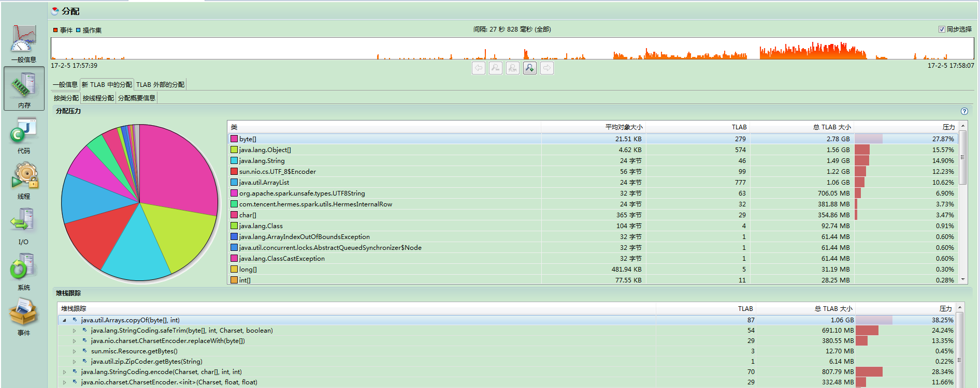This screenshot has height=388, width=980.
Task: Select the java.lang.ArrayIndexOutOfBoundsException row
Action: click(593, 237)
